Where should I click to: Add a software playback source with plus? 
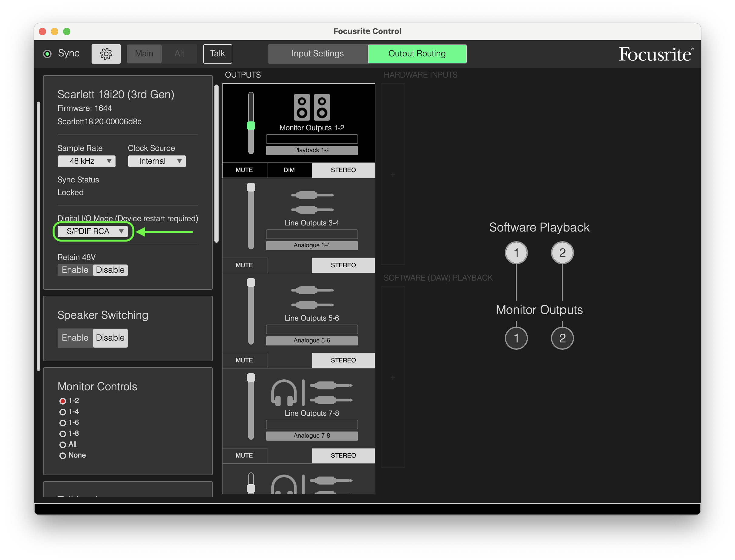(x=393, y=377)
